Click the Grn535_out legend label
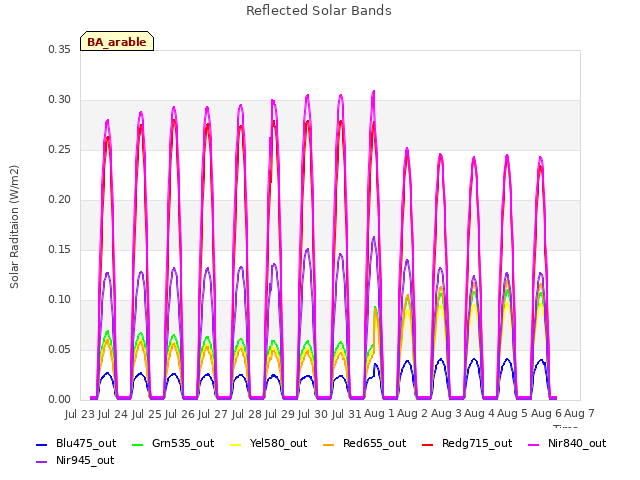This screenshot has height=480, width=640. [x=183, y=443]
